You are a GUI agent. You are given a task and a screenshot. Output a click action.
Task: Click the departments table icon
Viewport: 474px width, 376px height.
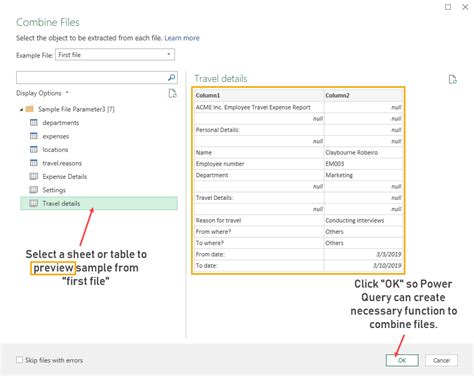click(34, 122)
